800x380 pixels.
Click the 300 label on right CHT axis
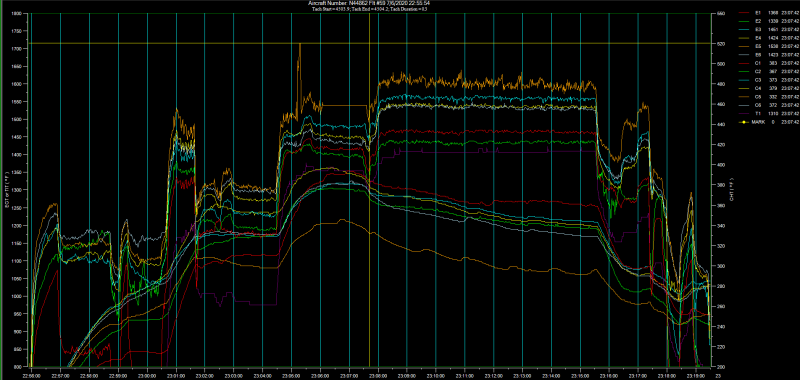[x=721, y=266]
